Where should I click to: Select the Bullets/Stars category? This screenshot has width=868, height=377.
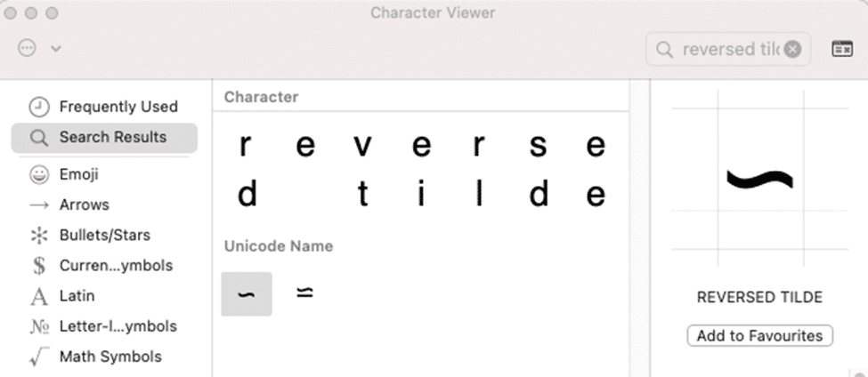coord(104,236)
